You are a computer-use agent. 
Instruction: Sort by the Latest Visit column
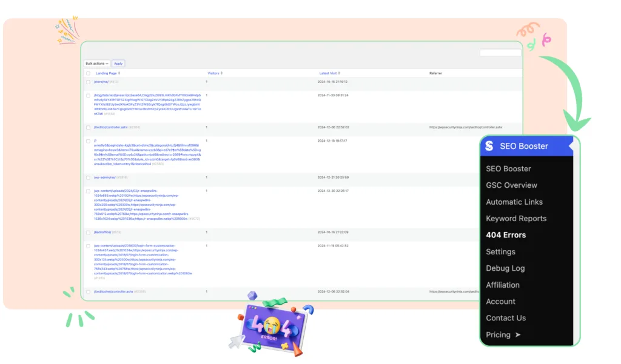click(x=328, y=73)
